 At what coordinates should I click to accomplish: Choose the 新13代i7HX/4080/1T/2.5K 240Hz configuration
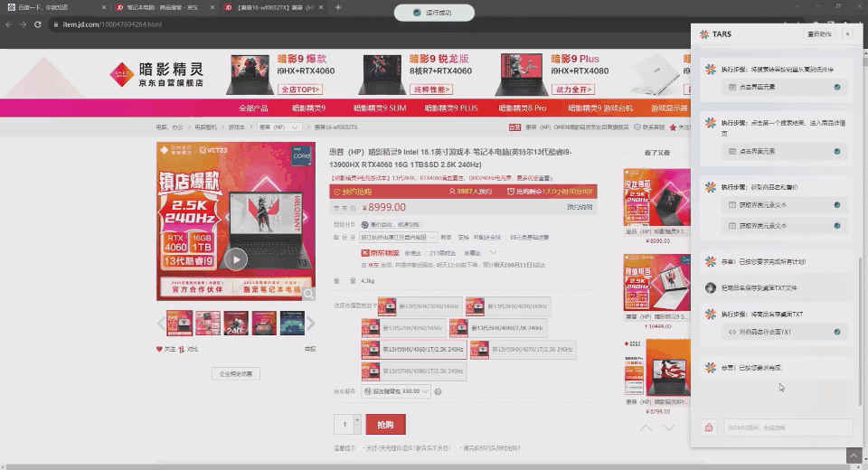tap(414, 371)
